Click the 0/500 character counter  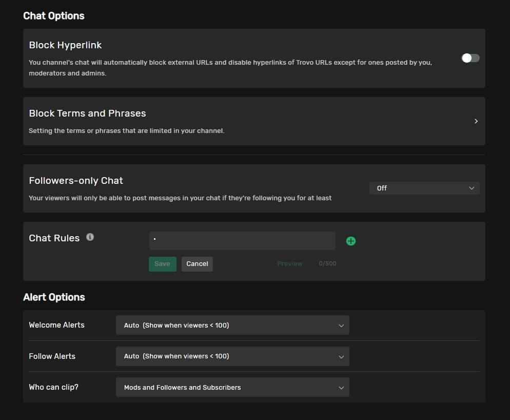click(x=327, y=264)
